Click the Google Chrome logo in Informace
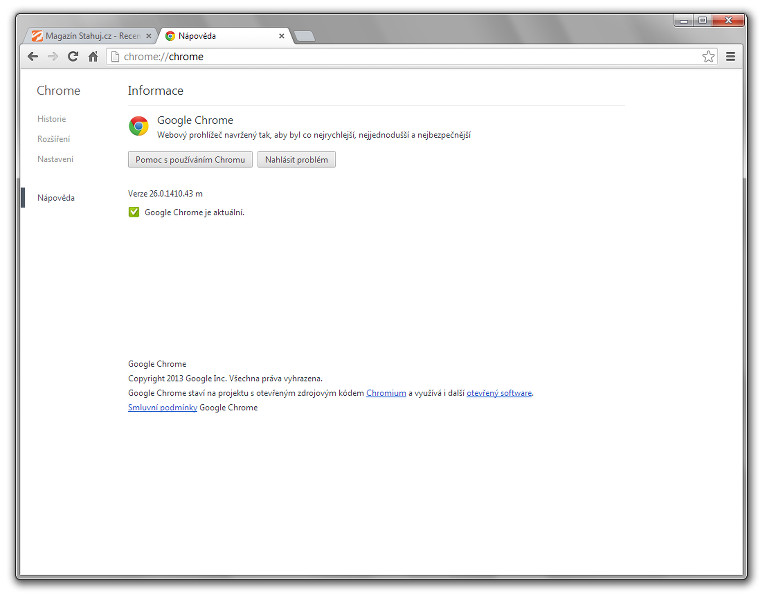 tap(138, 126)
